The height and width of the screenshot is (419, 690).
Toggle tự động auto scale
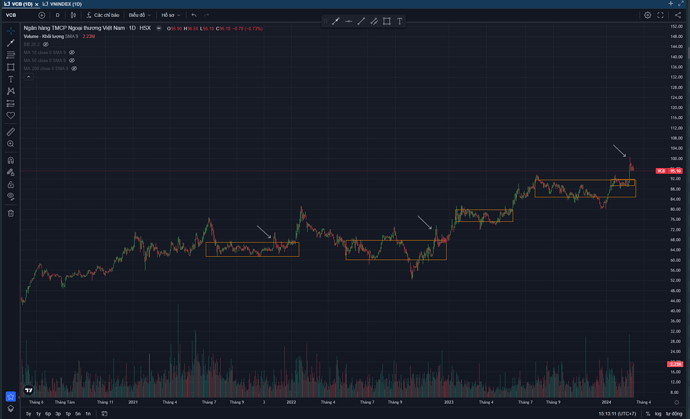click(674, 414)
